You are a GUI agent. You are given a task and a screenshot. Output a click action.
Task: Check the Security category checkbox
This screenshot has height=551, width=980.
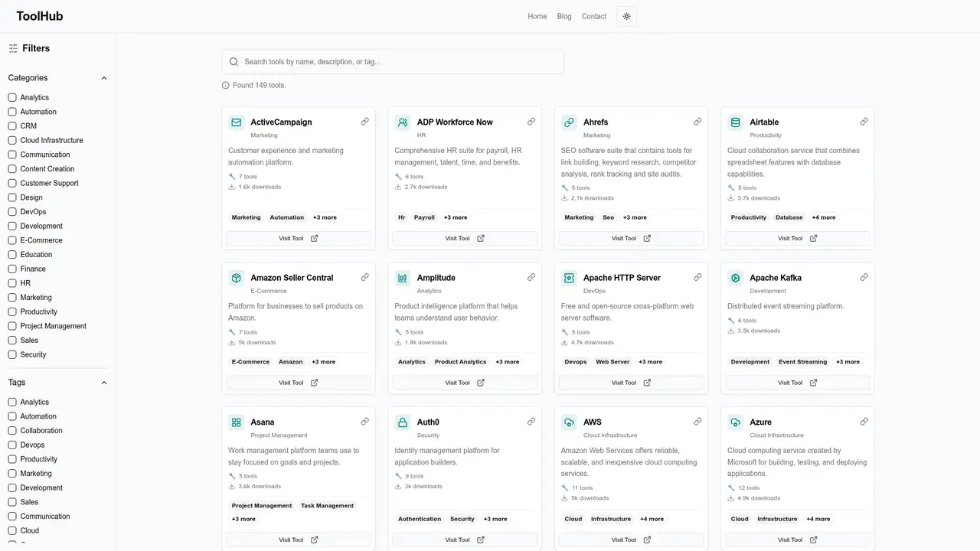pos(12,354)
